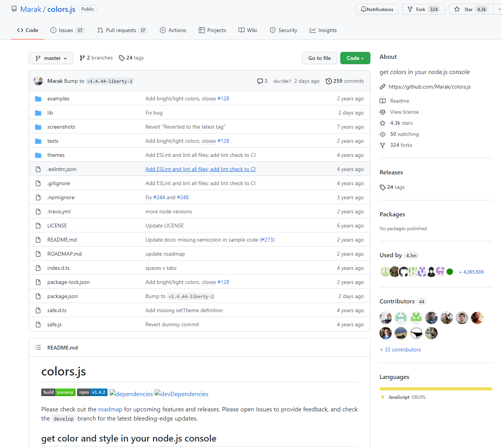Screen dimensions: 502x448
Task: Click the eye icon next to 50 watching
Action: [x=383, y=134]
